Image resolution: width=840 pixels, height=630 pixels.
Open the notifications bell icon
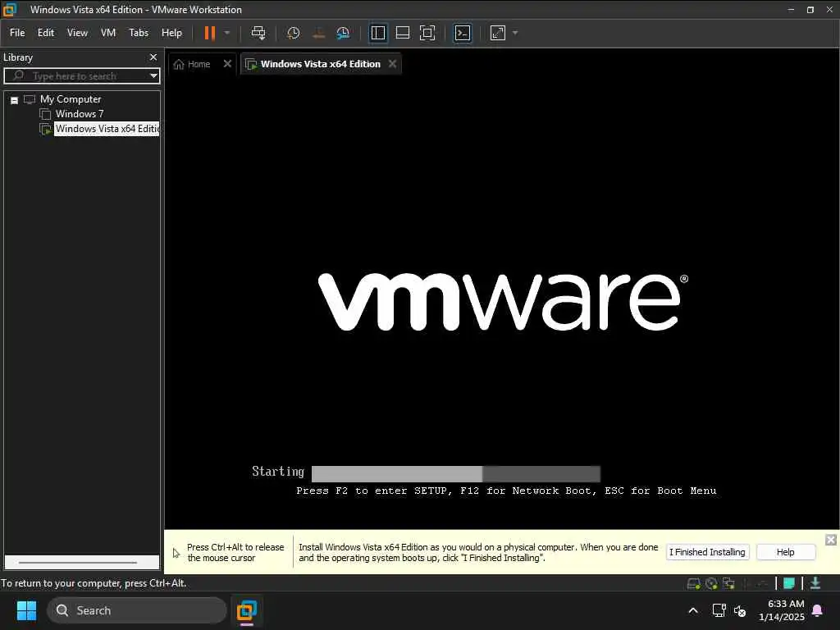click(x=817, y=610)
